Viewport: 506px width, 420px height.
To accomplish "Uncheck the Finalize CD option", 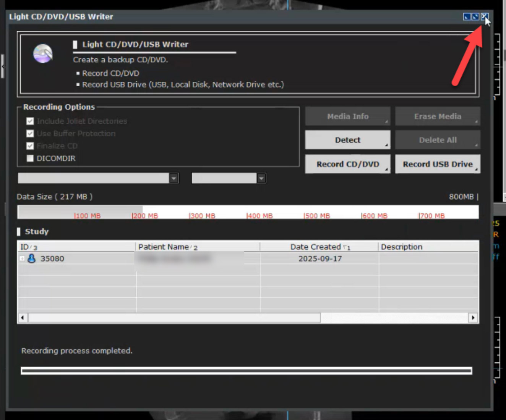I will point(30,146).
